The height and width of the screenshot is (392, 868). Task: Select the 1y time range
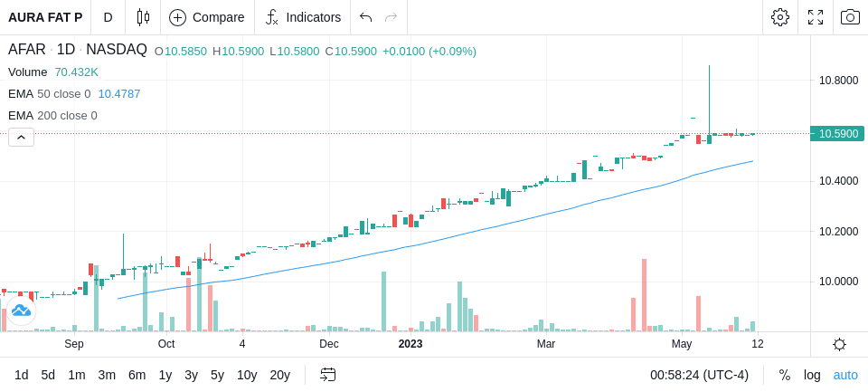click(165, 376)
